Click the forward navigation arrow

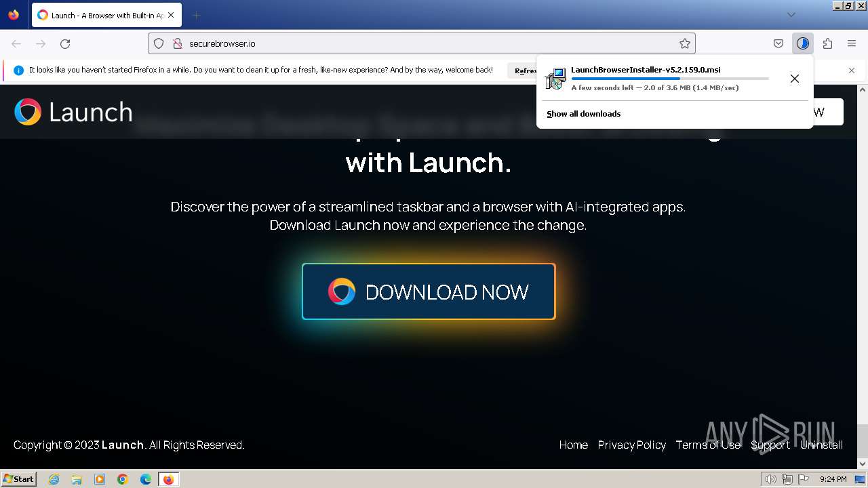[41, 43]
